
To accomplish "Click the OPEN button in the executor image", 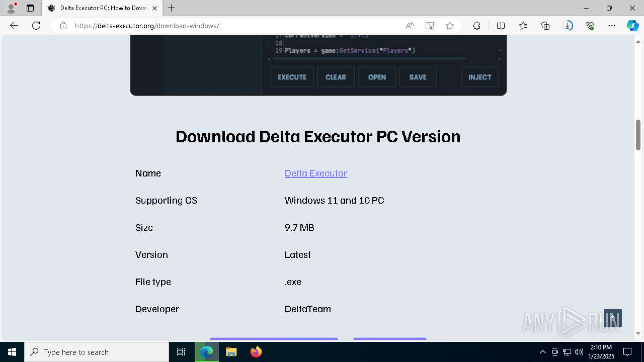I will [377, 77].
